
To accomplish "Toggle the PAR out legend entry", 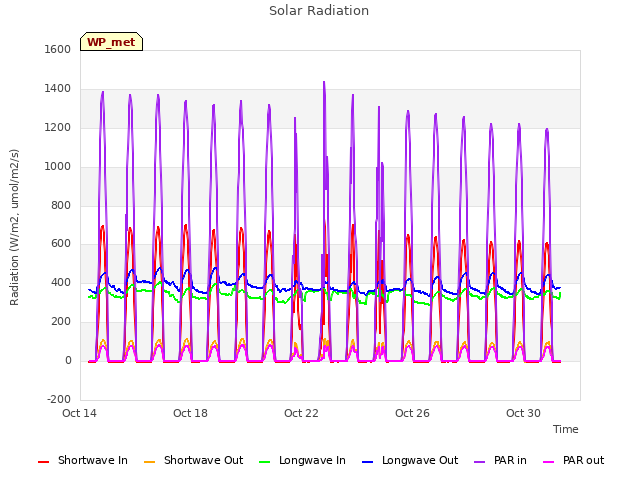I will coord(573,460).
